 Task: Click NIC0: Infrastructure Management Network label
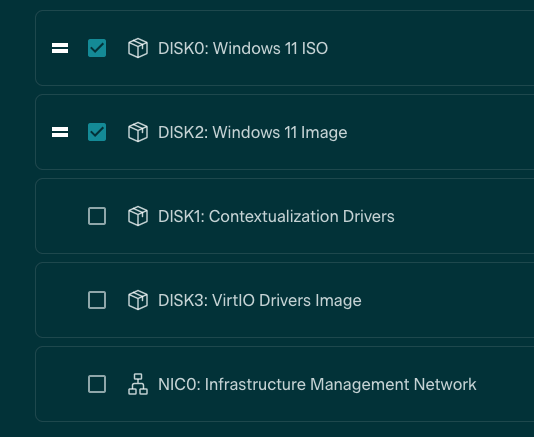click(x=317, y=385)
